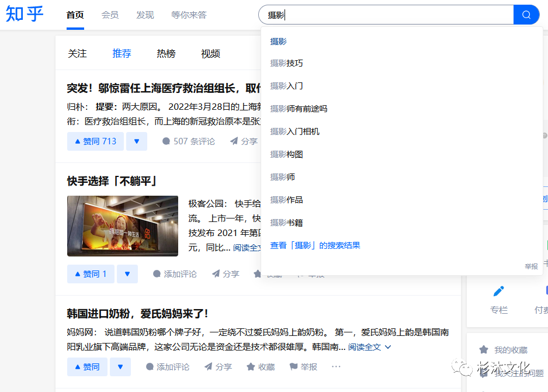Open the 韩国进口奶粉，爱氏妈妈来了！ title
This screenshot has height=392, width=548.
(138, 313)
